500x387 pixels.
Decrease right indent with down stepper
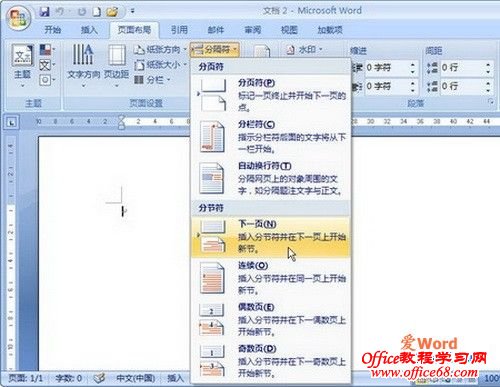click(413, 91)
